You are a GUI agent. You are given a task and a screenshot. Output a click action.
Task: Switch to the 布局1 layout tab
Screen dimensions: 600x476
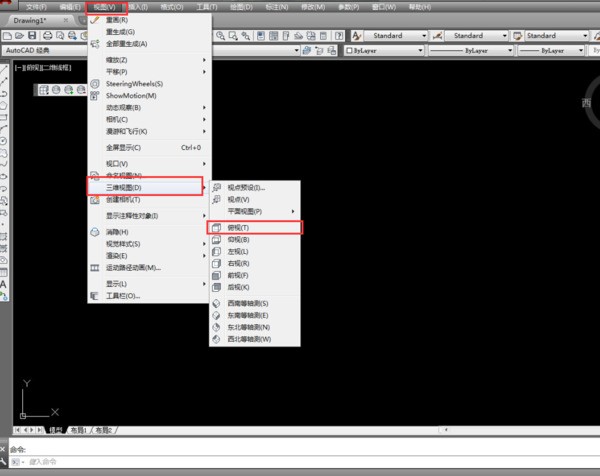click(x=78, y=429)
